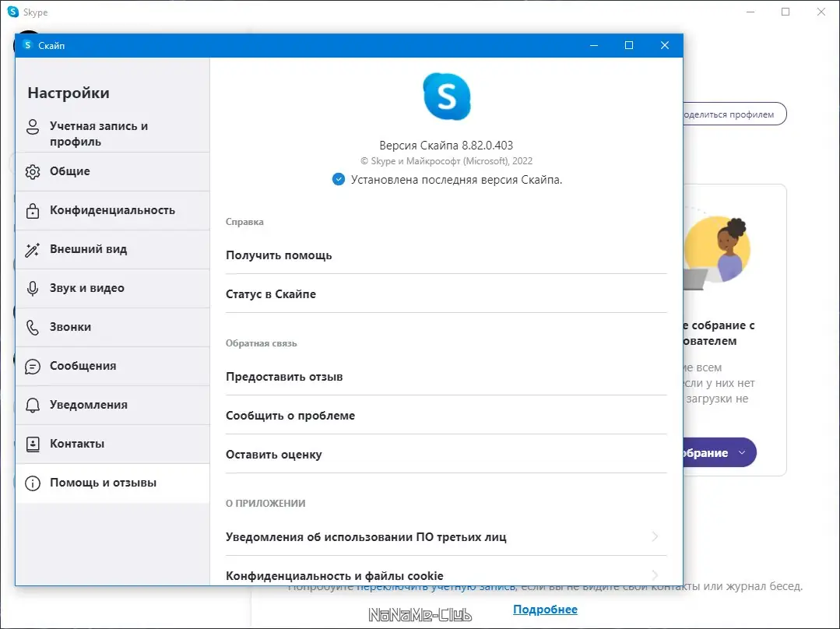Click the Skype icon in main window title bar
Screen dimensions: 840x629
(x=13, y=12)
